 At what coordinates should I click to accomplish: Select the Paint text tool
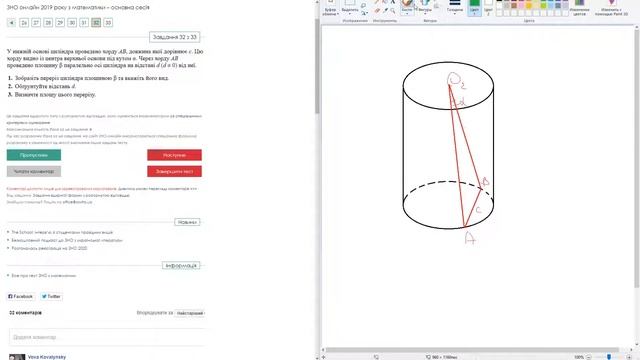pyautogui.click(x=393, y=2)
